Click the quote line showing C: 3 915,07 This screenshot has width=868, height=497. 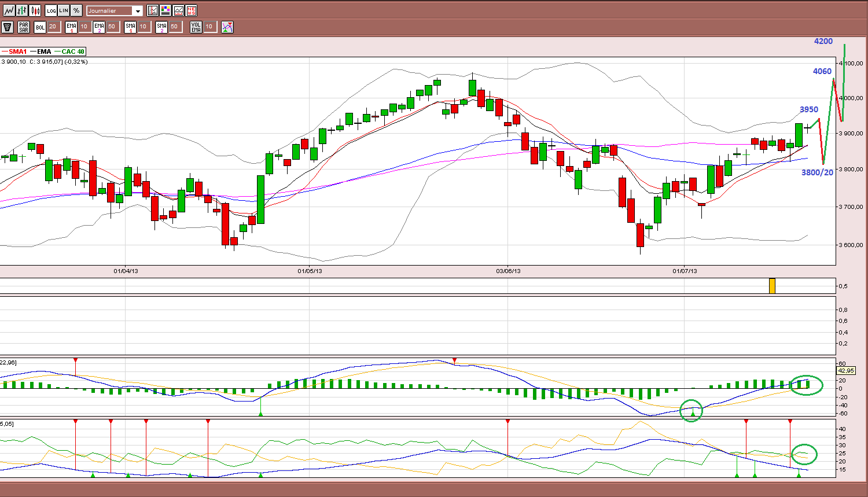coord(45,61)
